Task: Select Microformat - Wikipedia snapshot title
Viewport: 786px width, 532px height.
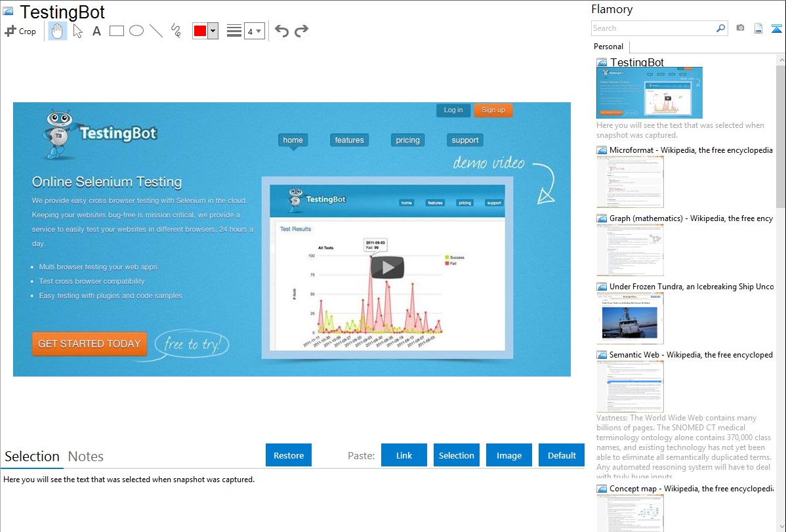Action: pos(691,150)
